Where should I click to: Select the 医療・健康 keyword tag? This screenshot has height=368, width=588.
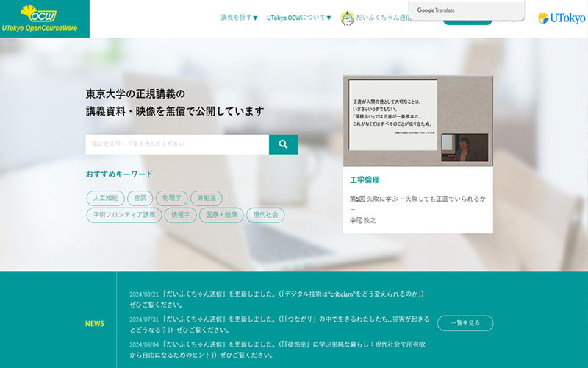[222, 215]
